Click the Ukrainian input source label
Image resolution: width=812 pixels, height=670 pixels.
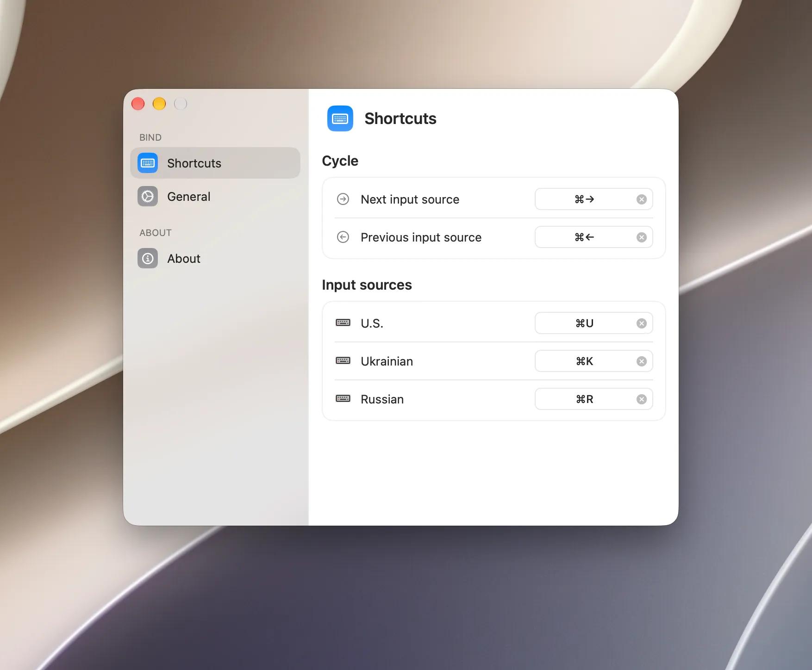tap(387, 361)
